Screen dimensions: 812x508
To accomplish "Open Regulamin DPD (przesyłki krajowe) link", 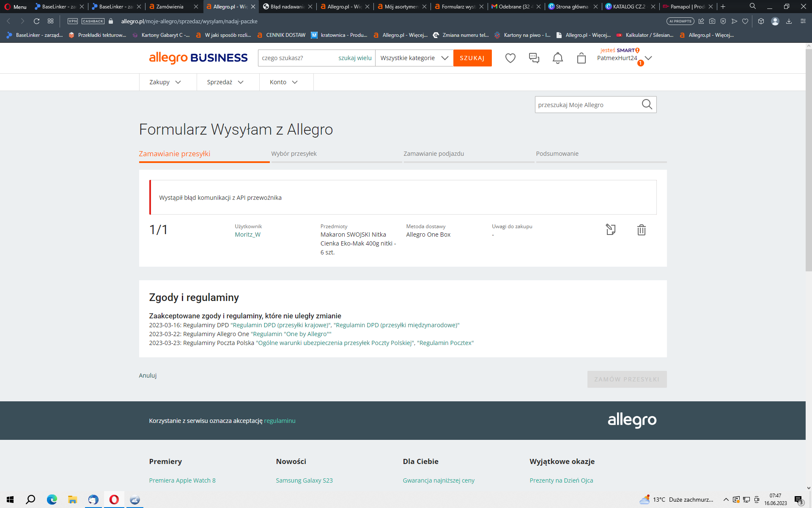I will click(281, 325).
